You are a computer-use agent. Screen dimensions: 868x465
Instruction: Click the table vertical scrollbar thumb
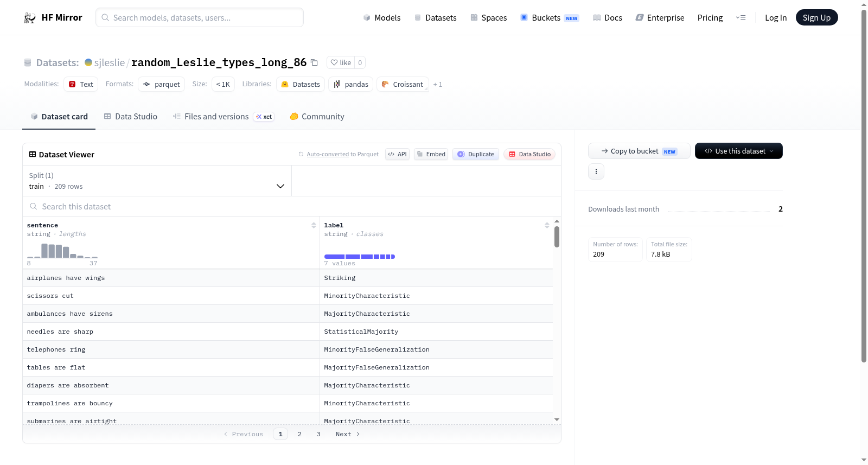point(557,237)
